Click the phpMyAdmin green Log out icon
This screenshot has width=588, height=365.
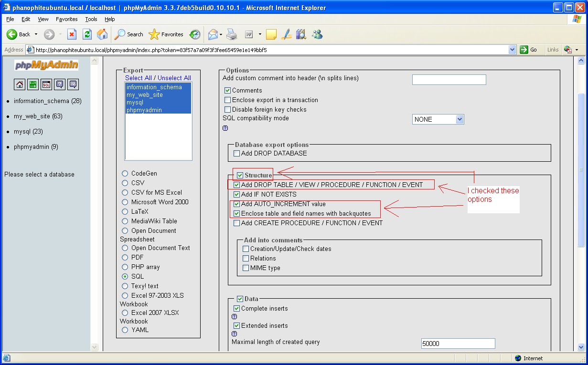[33, 84]
